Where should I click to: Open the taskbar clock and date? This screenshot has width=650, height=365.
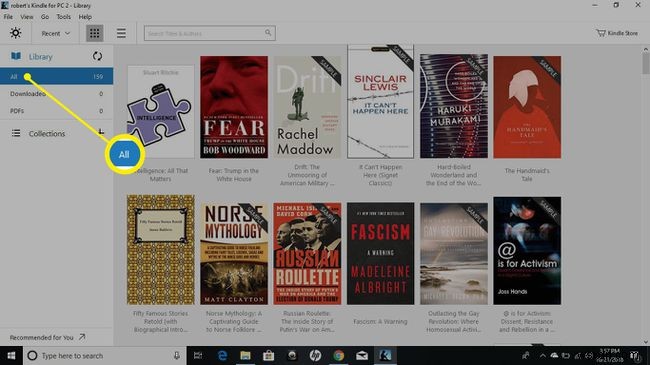(x=609, y=355)
